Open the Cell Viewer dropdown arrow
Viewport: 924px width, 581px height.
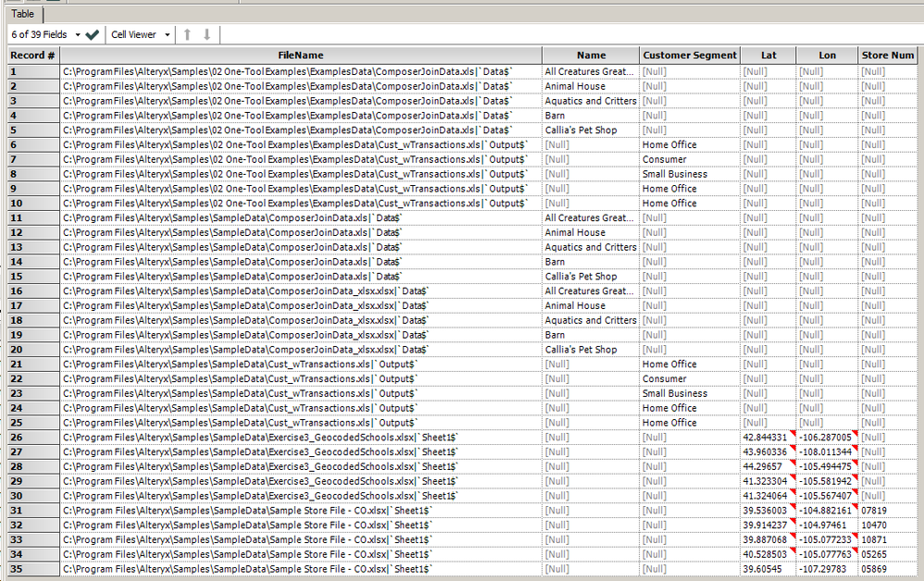[168, 35]
